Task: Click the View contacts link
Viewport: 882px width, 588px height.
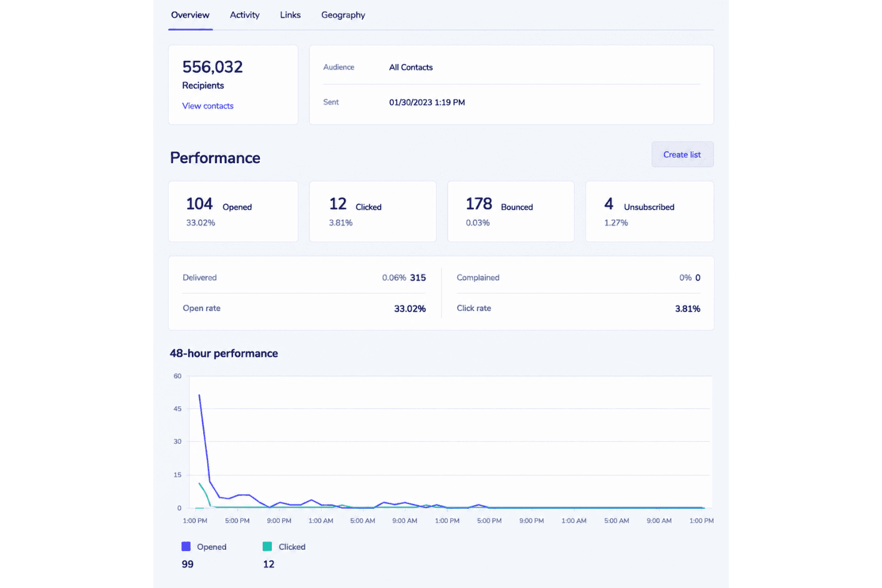Action: click(x=208, y=106)
